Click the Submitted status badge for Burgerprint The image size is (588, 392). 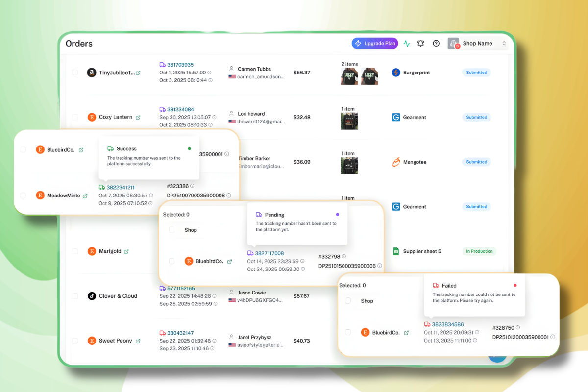476,73
